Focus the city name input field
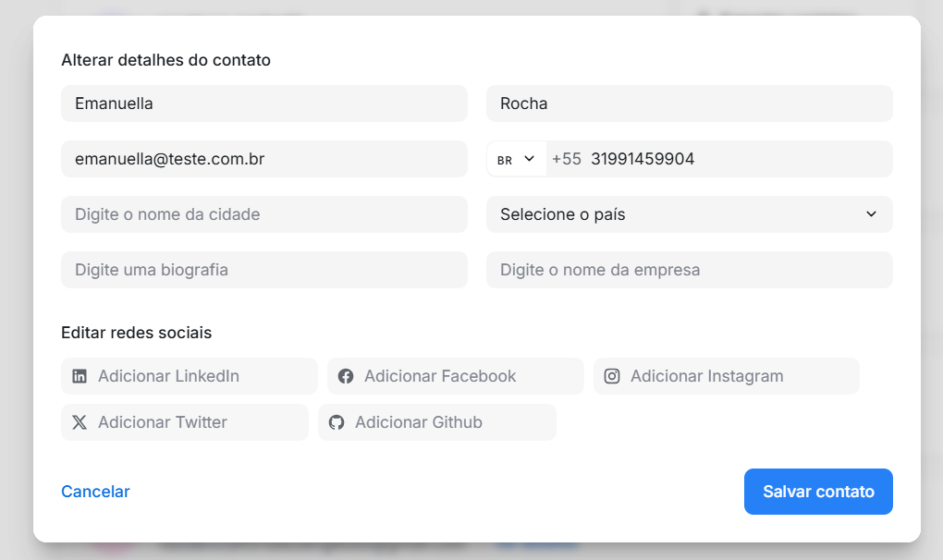Image resolution: width=943 pixels, height=560 pixels. 263,214
